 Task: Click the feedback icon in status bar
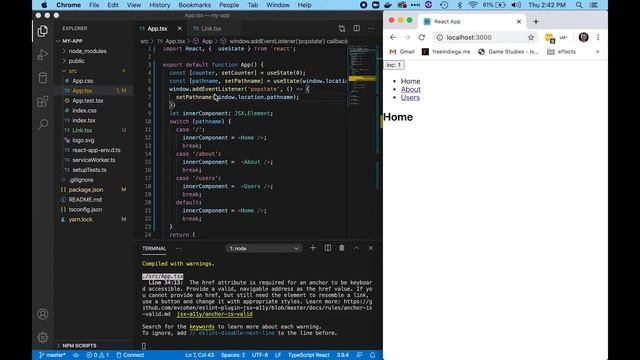[x=359, y=355]
